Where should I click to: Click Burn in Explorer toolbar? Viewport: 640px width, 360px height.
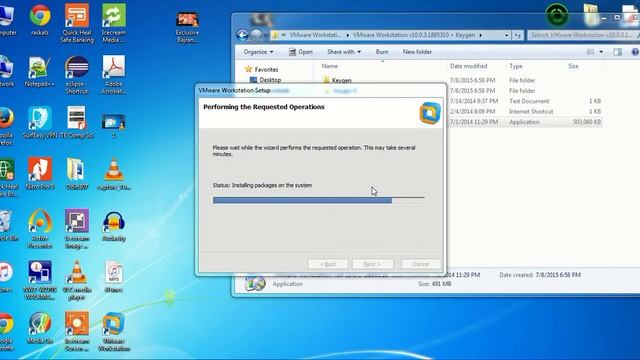point(382,52)
